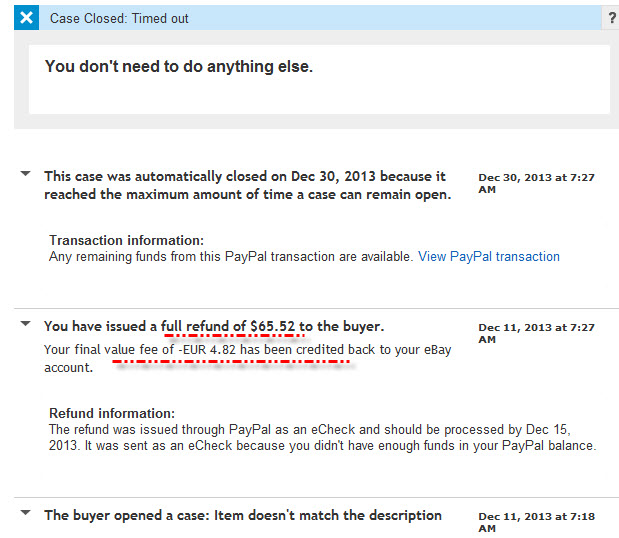Open help via the question mark icon

coord(611,18)
